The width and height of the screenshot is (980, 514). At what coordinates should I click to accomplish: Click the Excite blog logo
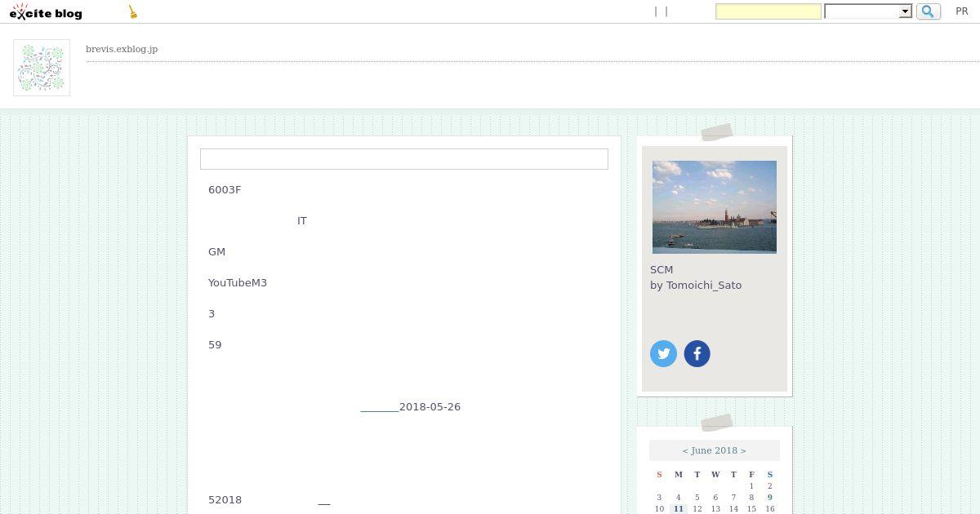point(46,11)
